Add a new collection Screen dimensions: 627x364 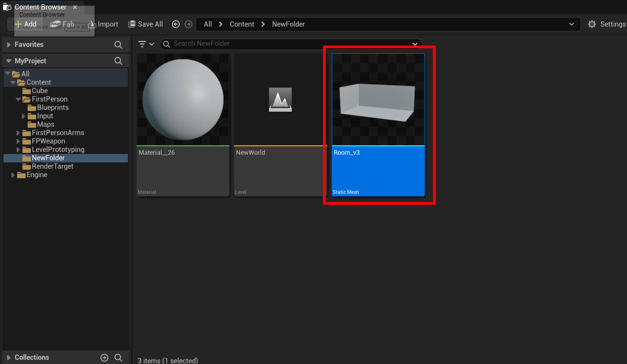pyautogui.click(x=104, y=357)
